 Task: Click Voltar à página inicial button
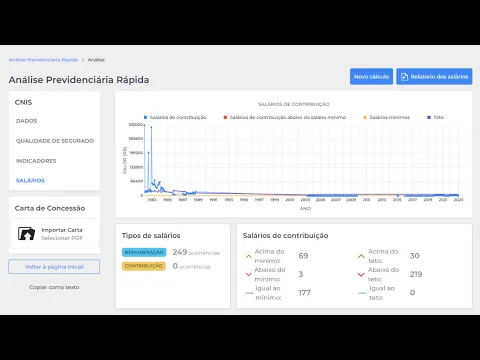[54, 267]
